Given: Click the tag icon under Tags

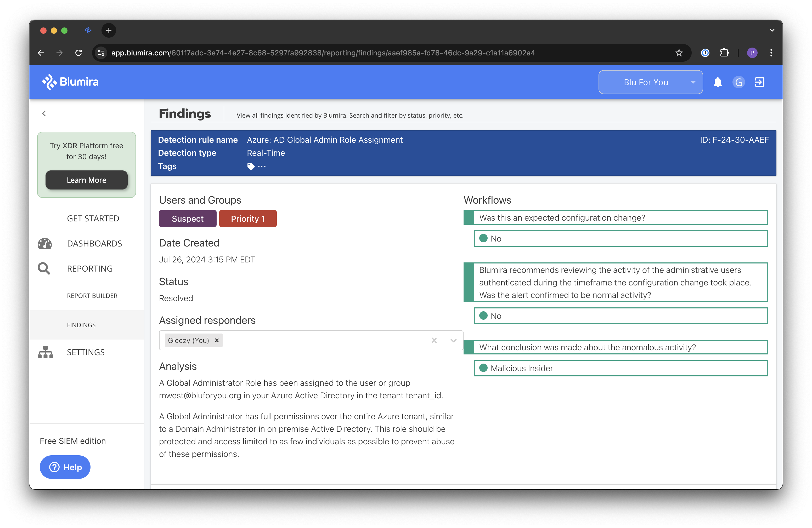Looking at the screenshot, I should tap(251, 166).
